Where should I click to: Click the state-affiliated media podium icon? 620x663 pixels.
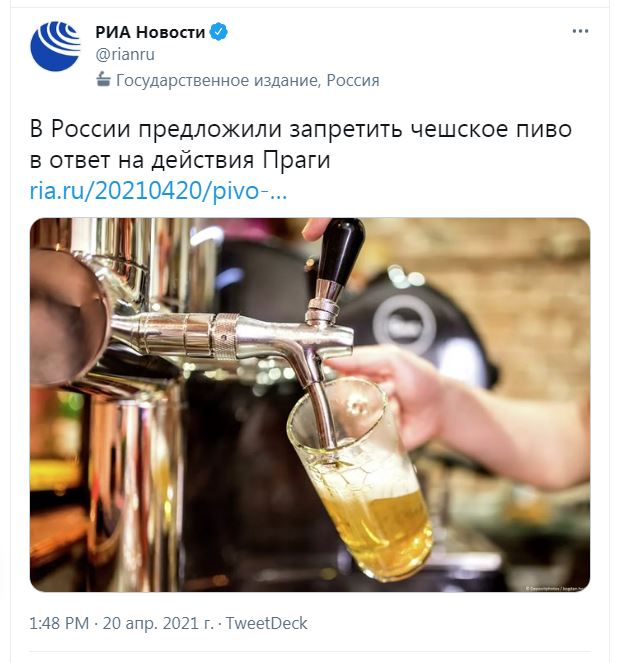(x=103, y=79)
